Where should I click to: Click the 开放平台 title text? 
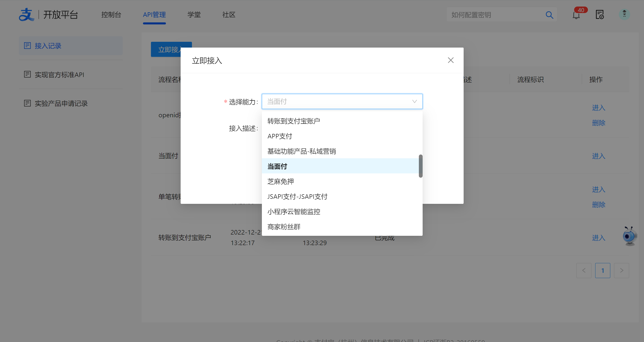pyautogui.click(x=60, y=15)
